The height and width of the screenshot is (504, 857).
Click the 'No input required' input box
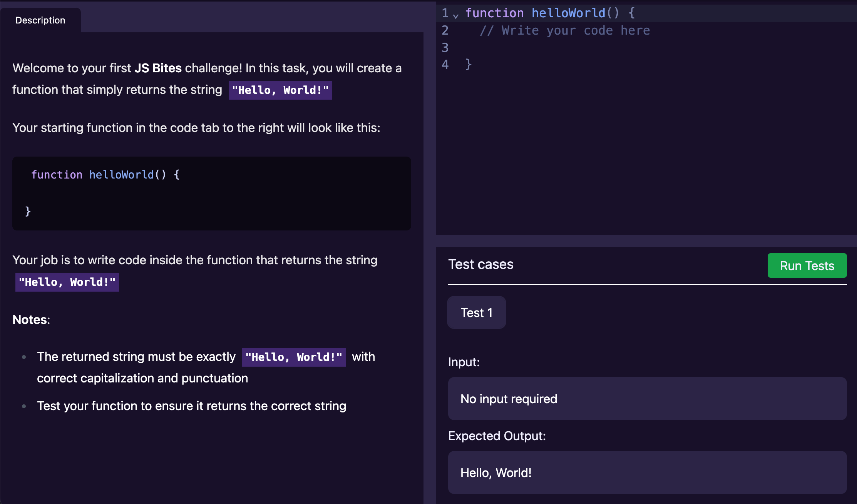coord(647,399)
